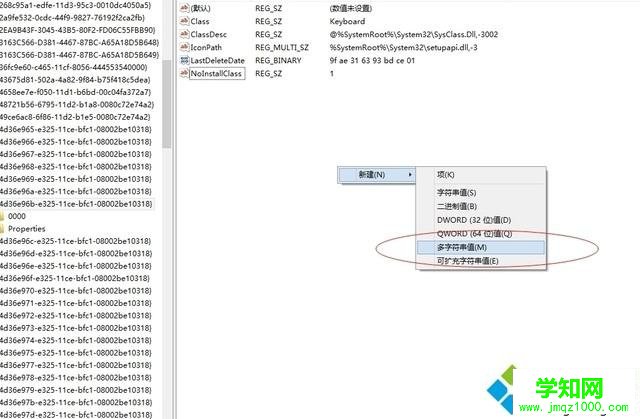Select key 4d36e96b-e325-11ce-bfc1-08002be10318

[76, 204]
